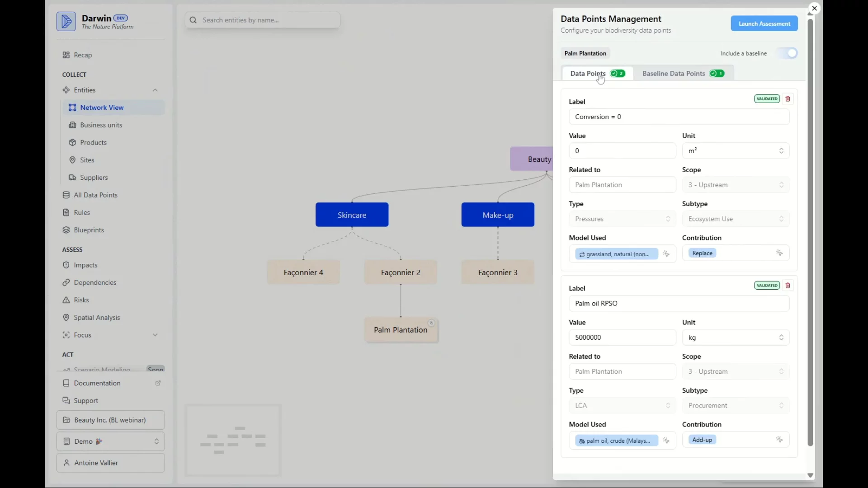Screen dimensions: 868x488
Task: Open Spatial Analysis from sidebar
Action: tap(97, 318)
